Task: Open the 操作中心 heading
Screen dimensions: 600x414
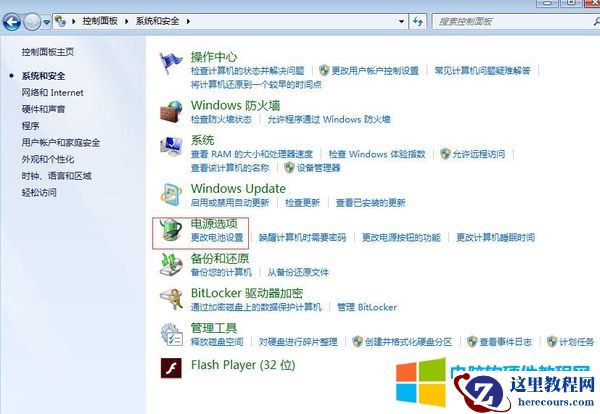Action: coord(214,57)
